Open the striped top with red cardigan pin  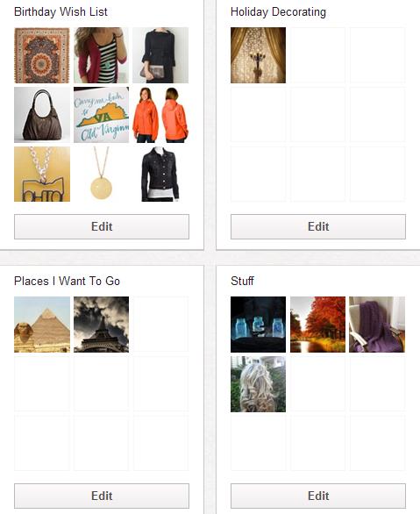(x=101, y=55)
